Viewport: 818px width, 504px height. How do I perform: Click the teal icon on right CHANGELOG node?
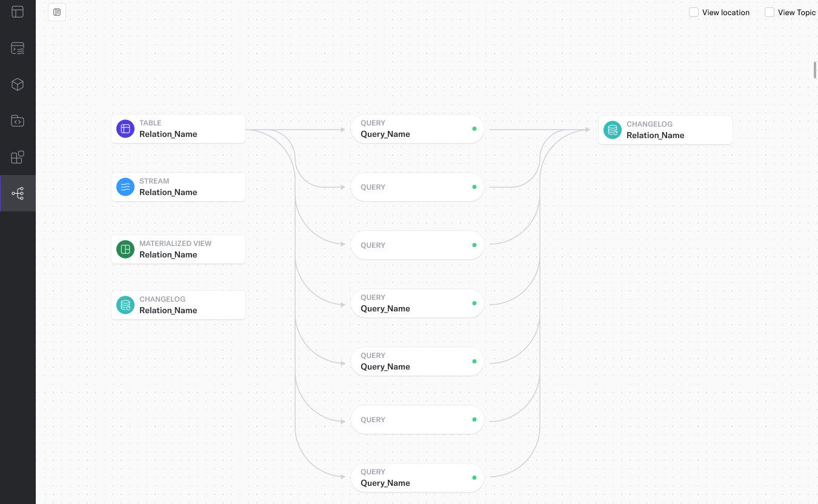(613, 130)
